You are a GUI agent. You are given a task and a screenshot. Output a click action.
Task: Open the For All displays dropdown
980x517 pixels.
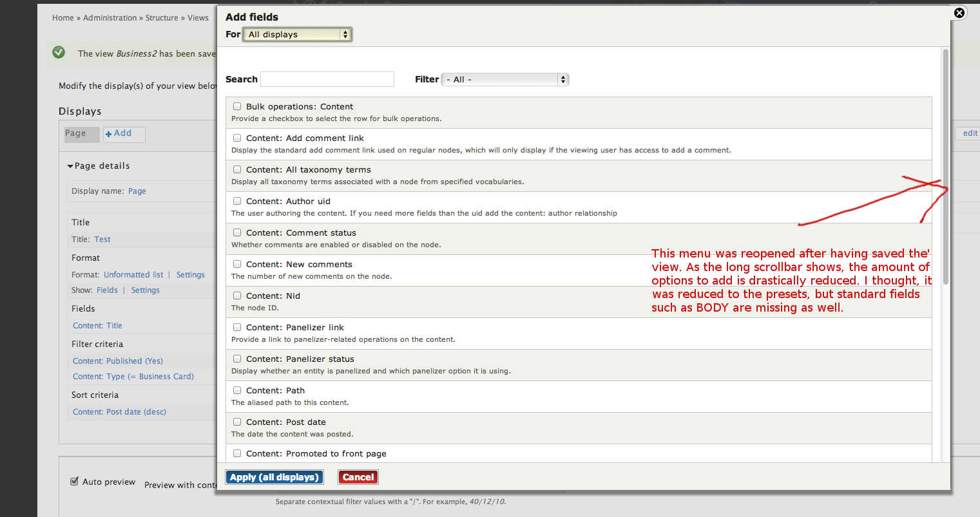(297, 34)
